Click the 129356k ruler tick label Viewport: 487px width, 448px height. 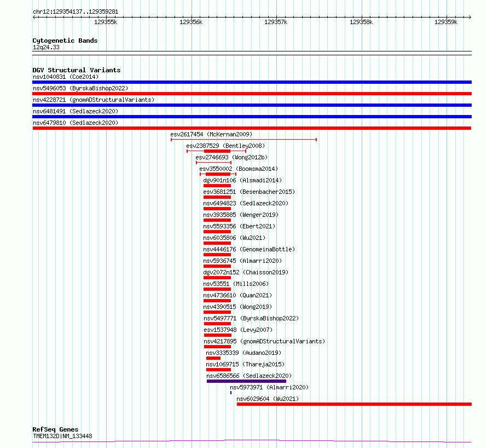click(x=191, y=22)
